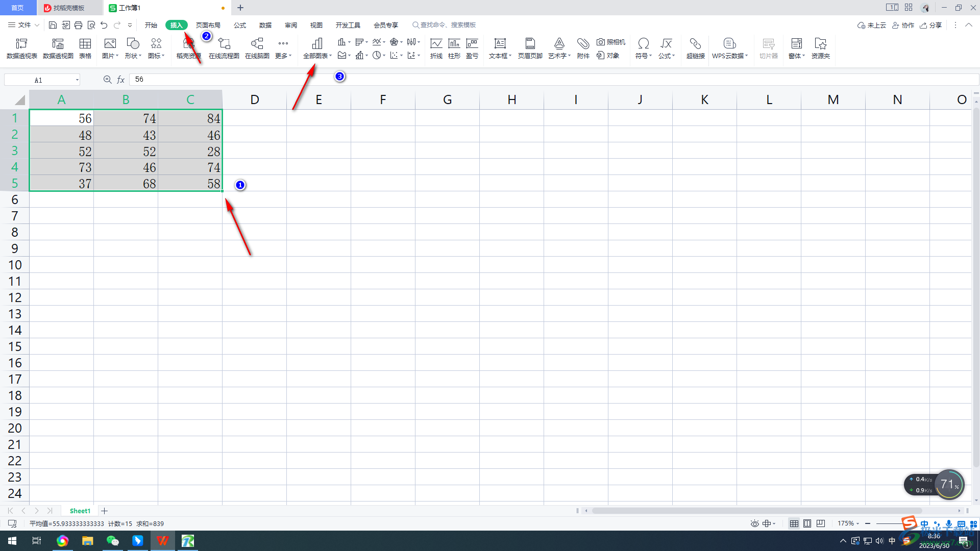The height and width of the screenshot is (551, 980).
Task: Click the Share (分享) button
Action: 931,25
